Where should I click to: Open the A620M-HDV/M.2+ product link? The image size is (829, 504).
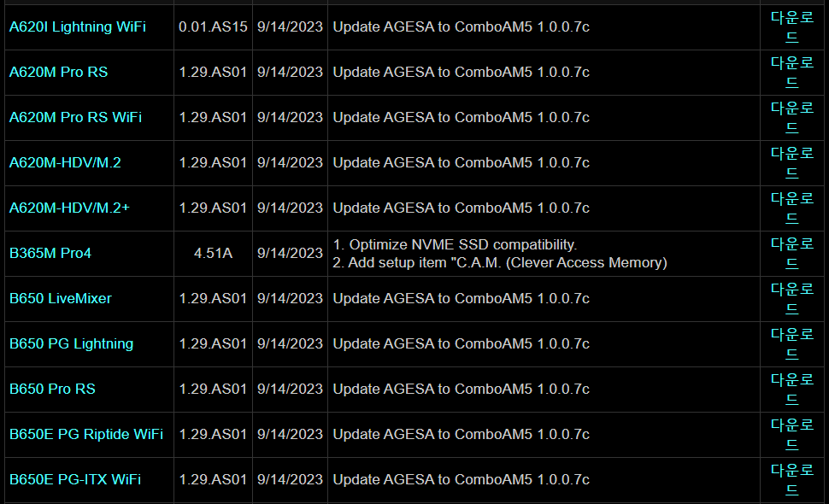(x=69, y=208)
